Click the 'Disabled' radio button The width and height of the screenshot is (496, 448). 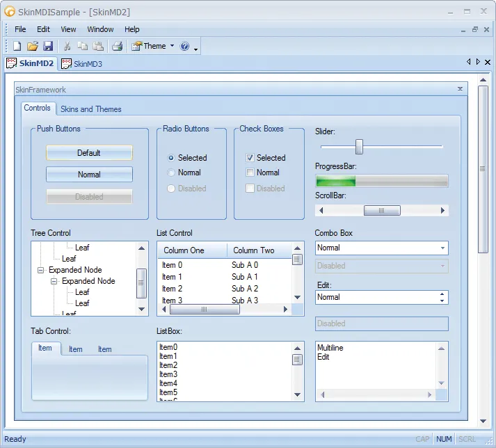click(x=171, y=189)
